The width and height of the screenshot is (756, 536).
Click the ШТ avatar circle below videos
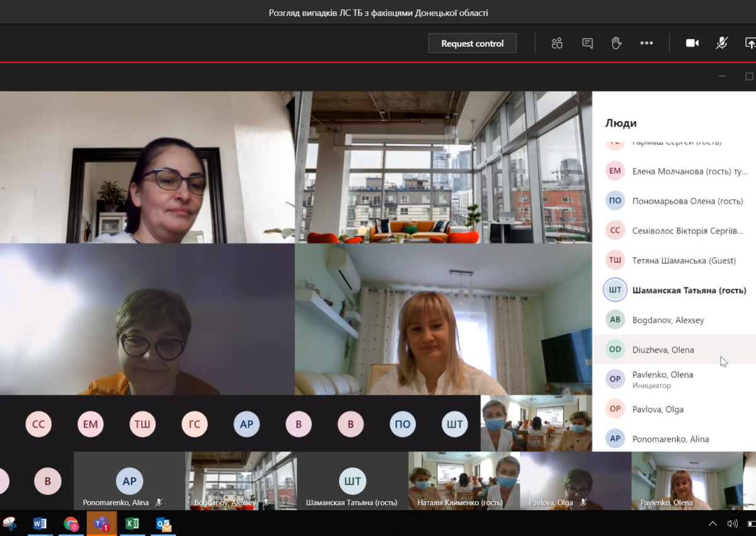point(455,424)
